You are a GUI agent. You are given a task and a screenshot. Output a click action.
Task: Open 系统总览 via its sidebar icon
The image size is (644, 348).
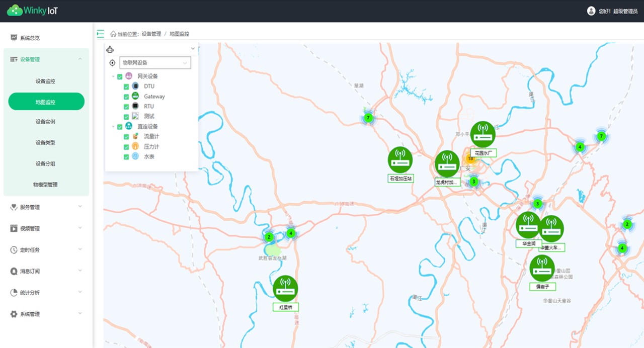(x=14, y=38)
